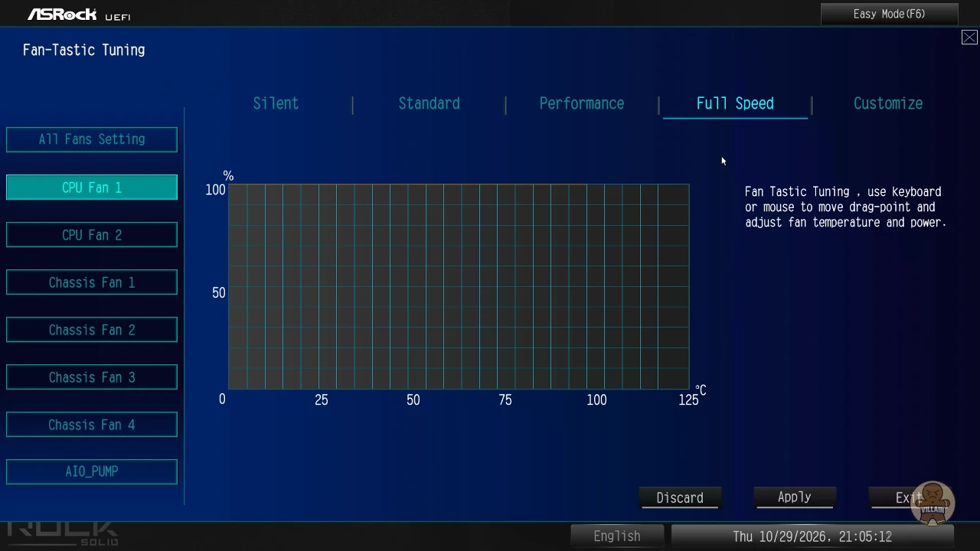Choose Chassis Fan 1
The width and height of the screenshot is (980, 551).
[x=92, y=282]
